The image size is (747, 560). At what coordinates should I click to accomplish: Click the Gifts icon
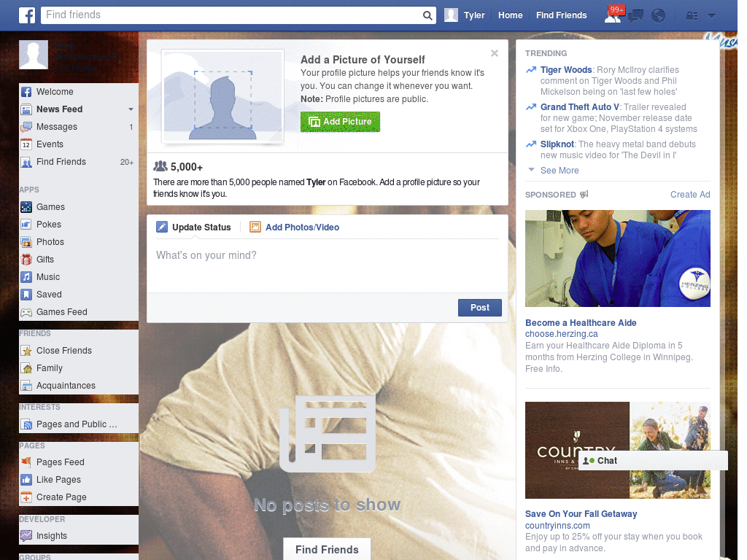point(26,260)
